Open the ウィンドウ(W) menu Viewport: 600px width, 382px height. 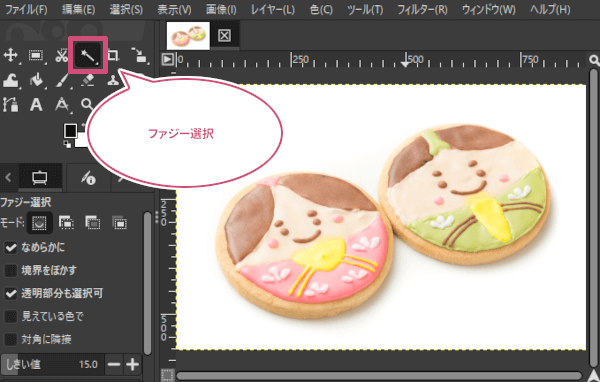point(489,9)
